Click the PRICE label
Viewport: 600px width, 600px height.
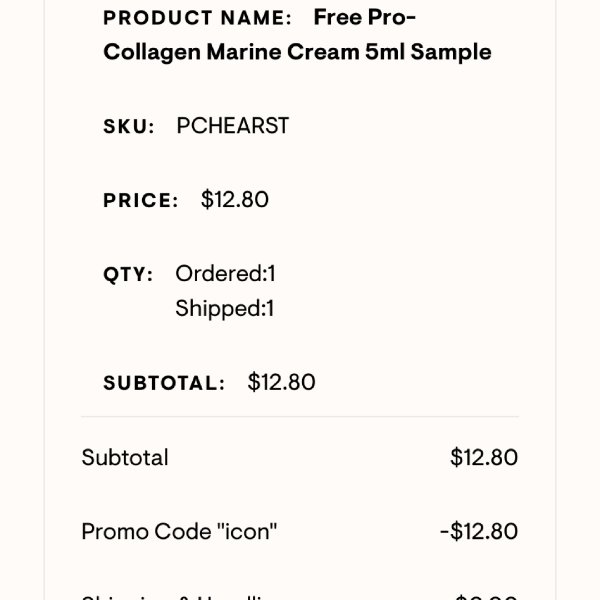[x=141, y=200]
